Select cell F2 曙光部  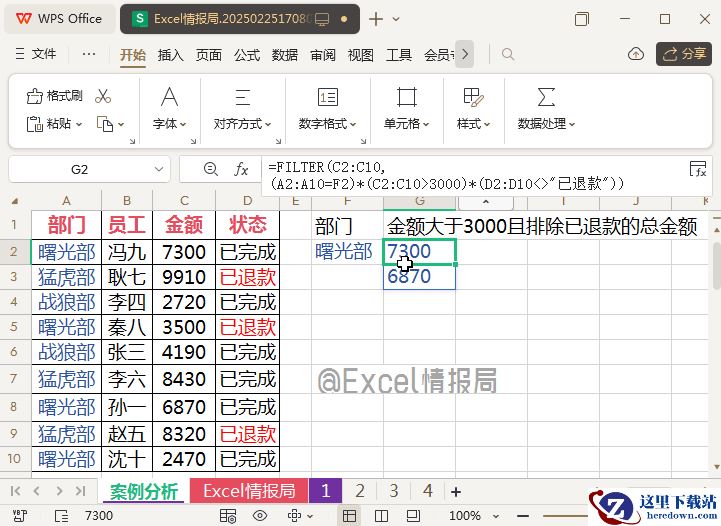347,252
